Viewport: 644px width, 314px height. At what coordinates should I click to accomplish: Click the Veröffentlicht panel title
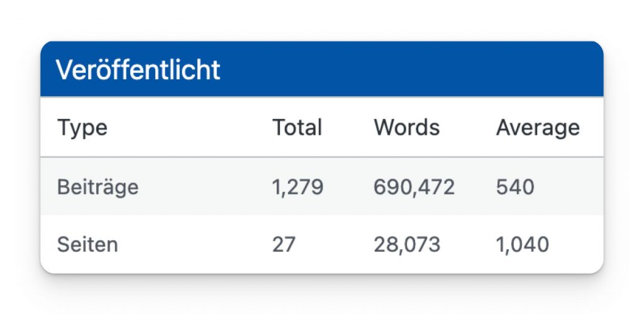pyautogui.click(x=138, y=70)
